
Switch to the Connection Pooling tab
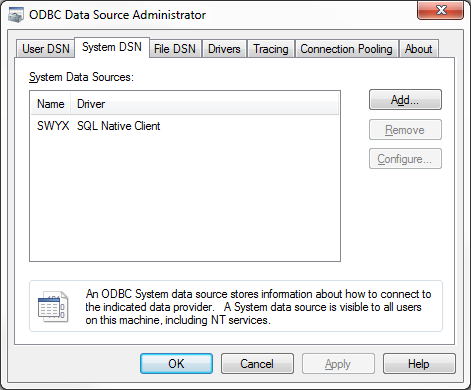point(346,49)
